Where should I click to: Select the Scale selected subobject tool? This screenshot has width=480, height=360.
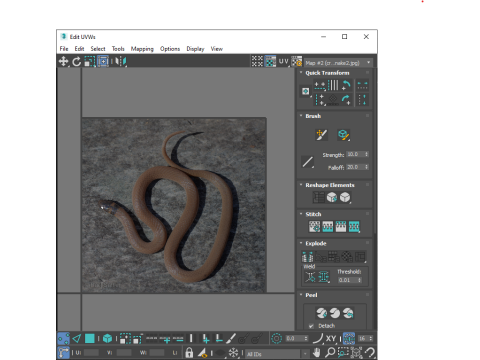pyautogui.click(x=89, y=61)
